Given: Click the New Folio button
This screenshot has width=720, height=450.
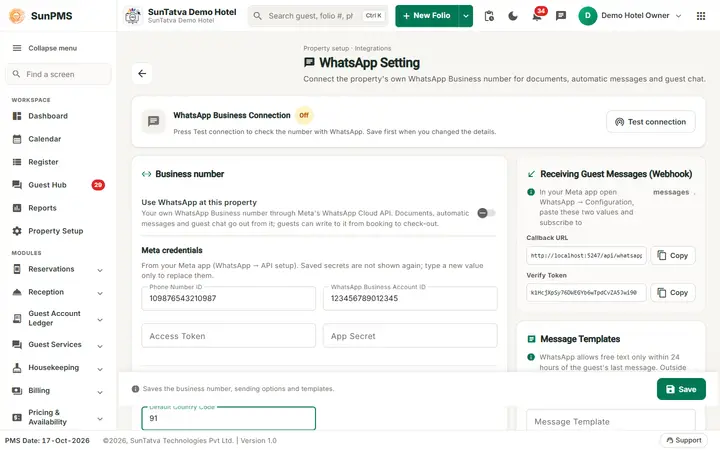Looking at the screenshot, I should (x=427, y=16).
